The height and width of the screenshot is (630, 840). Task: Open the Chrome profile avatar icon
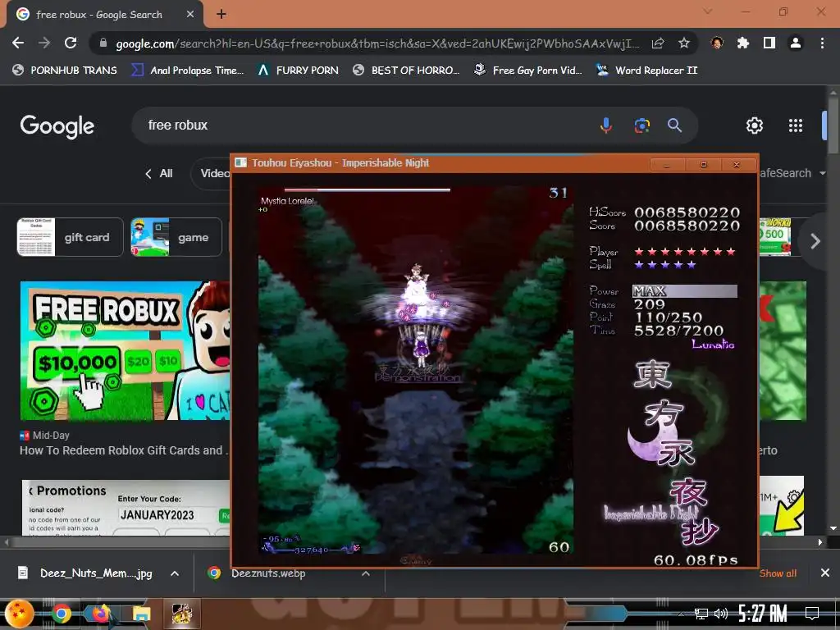click(x=796, y=43)
